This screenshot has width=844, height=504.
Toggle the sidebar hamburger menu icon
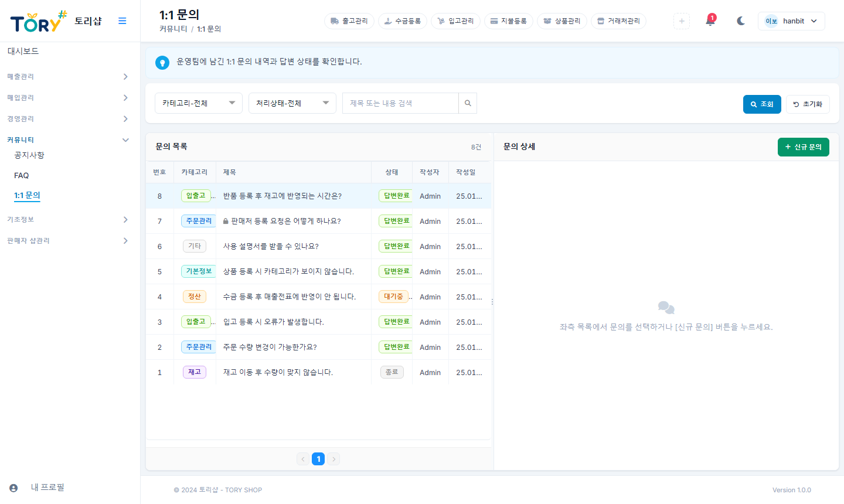(x=122, y=21)
